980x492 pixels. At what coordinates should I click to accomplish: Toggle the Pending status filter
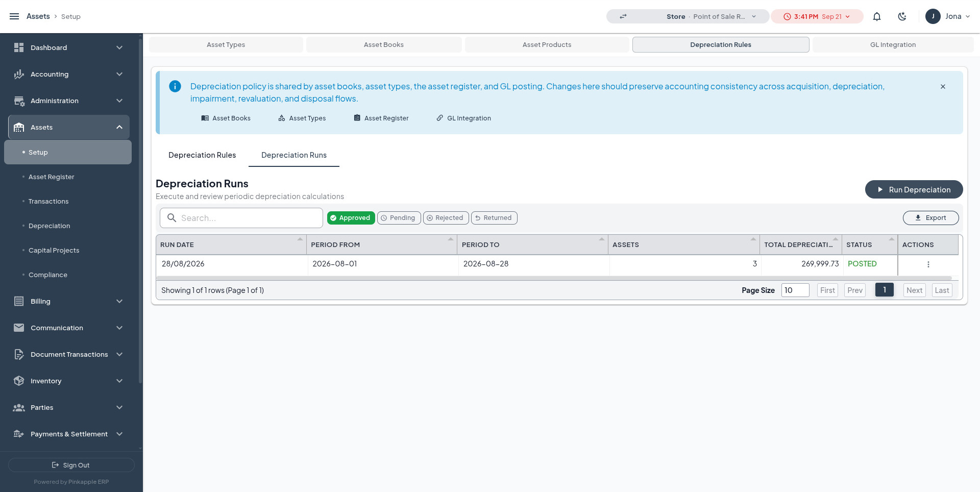coord(399,218)
